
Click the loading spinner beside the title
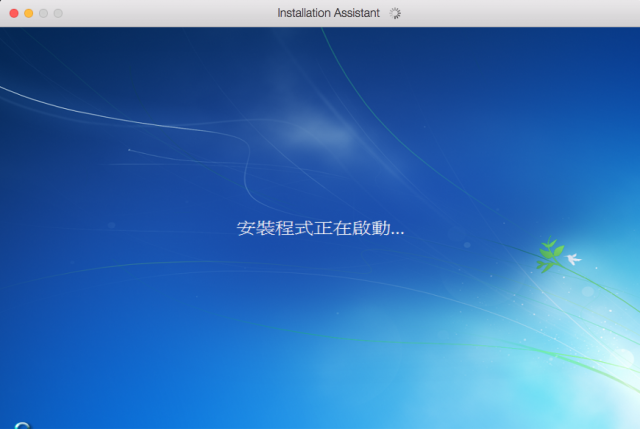395,13
